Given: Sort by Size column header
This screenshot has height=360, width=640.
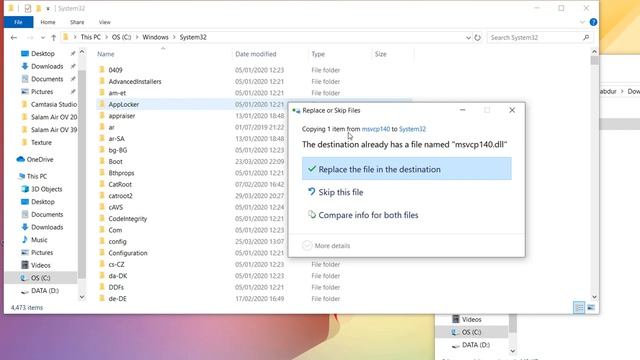Looking at the screenshot, I should tap(380, 54).
